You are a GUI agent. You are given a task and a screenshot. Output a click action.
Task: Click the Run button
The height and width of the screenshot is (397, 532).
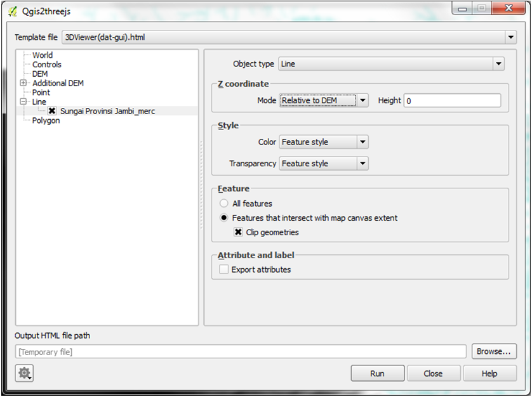click(x=378, y=374)
